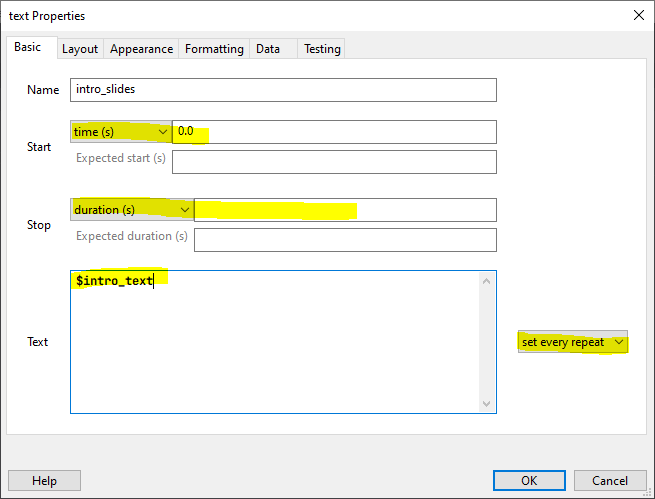Select the Data tab

point(267,49)
